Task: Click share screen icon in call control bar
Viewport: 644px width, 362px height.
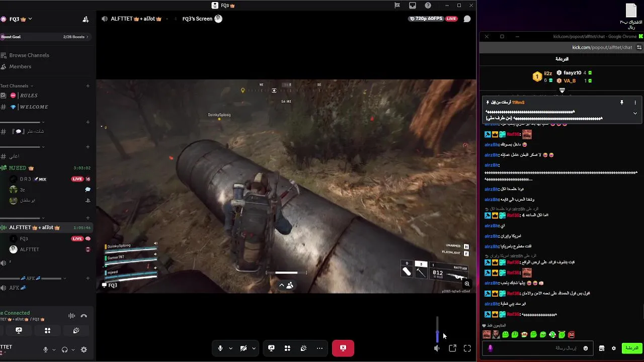Action: pyautogui.click(x=271, y=348)
